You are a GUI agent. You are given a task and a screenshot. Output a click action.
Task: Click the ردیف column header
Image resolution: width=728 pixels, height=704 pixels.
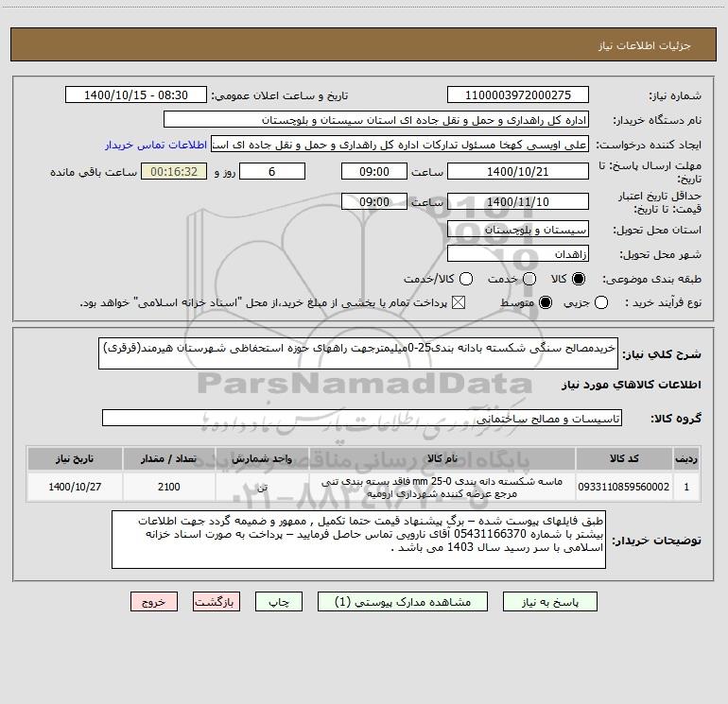click(686, 459)
